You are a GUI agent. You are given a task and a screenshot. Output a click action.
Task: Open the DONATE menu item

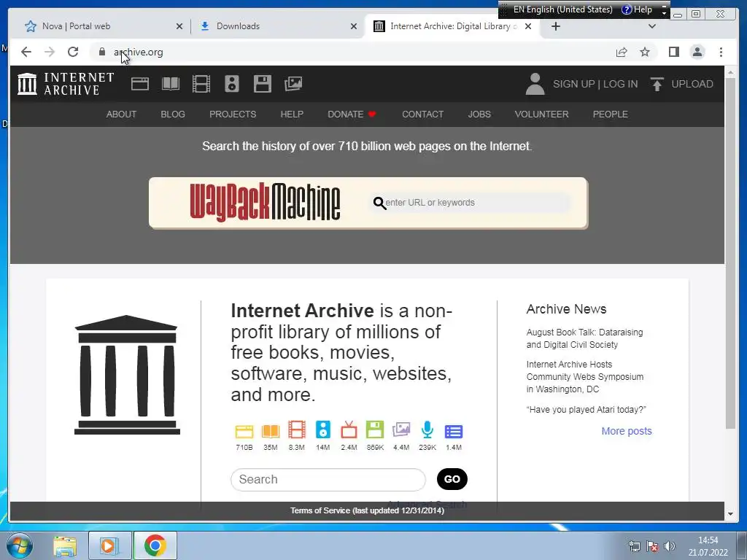tap(352, 114)
